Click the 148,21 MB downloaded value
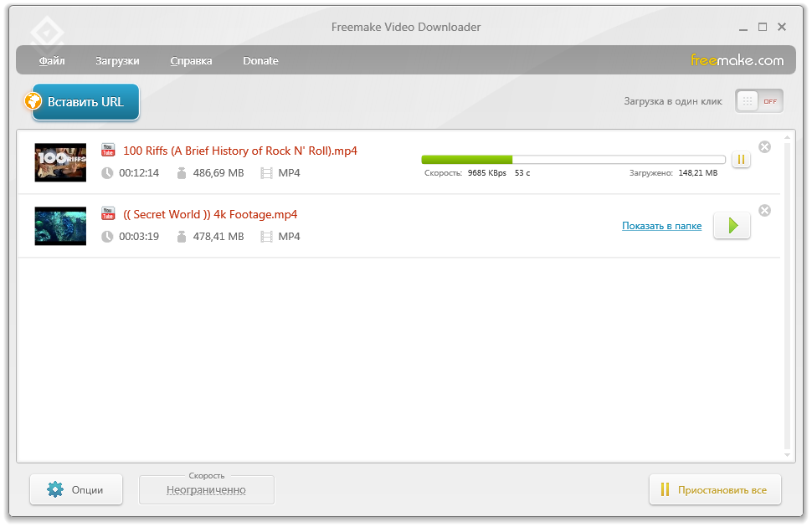Screen dimensions: 812x527 click(698, 173)
